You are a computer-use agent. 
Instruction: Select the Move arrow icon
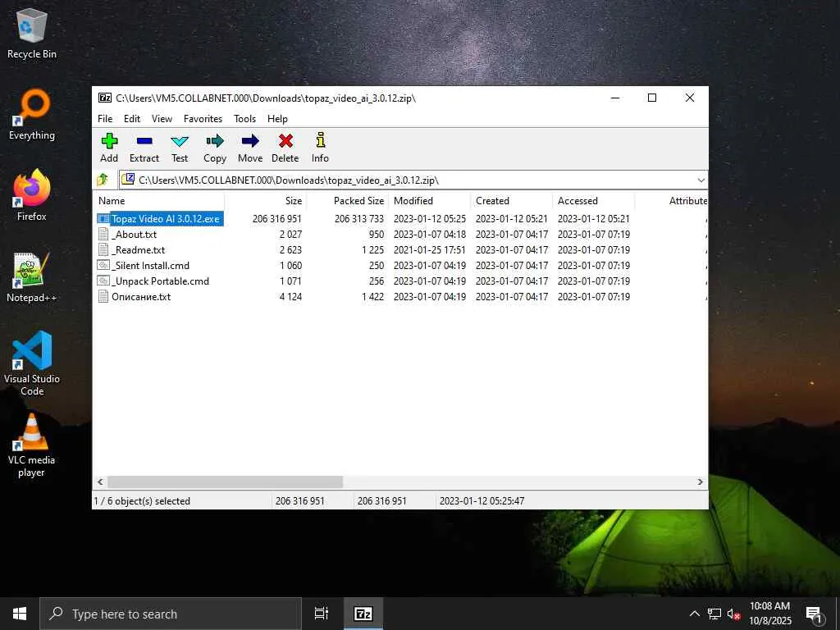250,141
